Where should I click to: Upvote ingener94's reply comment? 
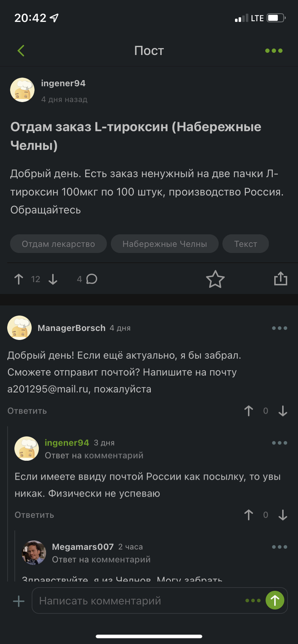249,515
